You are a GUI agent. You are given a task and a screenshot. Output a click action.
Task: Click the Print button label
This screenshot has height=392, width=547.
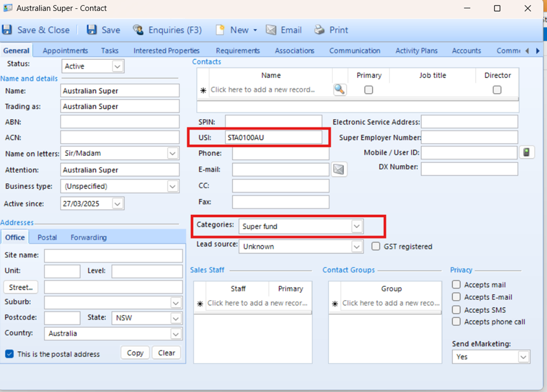point(339,30)
